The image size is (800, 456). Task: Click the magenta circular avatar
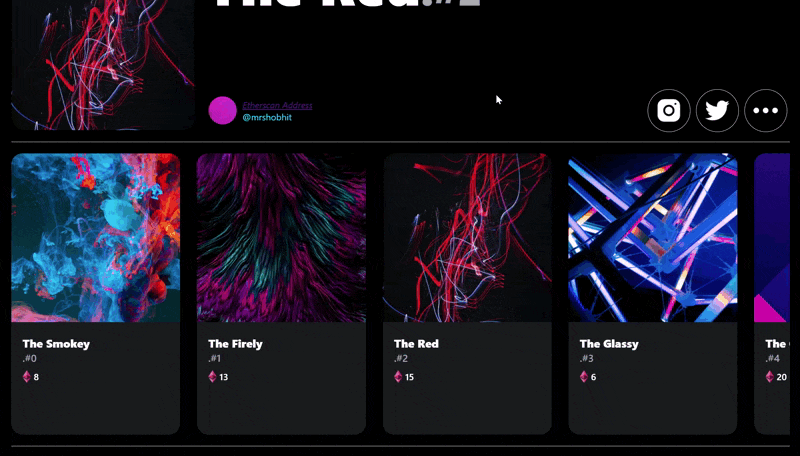[222, 110]
